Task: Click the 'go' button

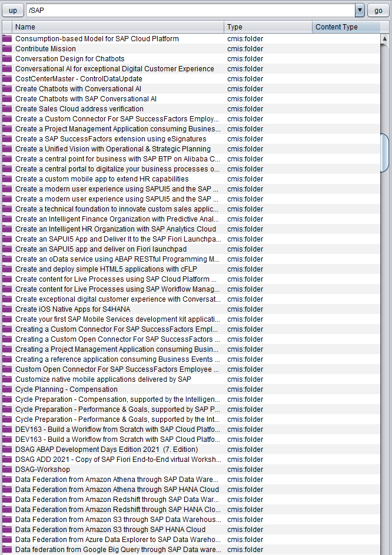Action: pyautogui.click(x=378, y=10)
